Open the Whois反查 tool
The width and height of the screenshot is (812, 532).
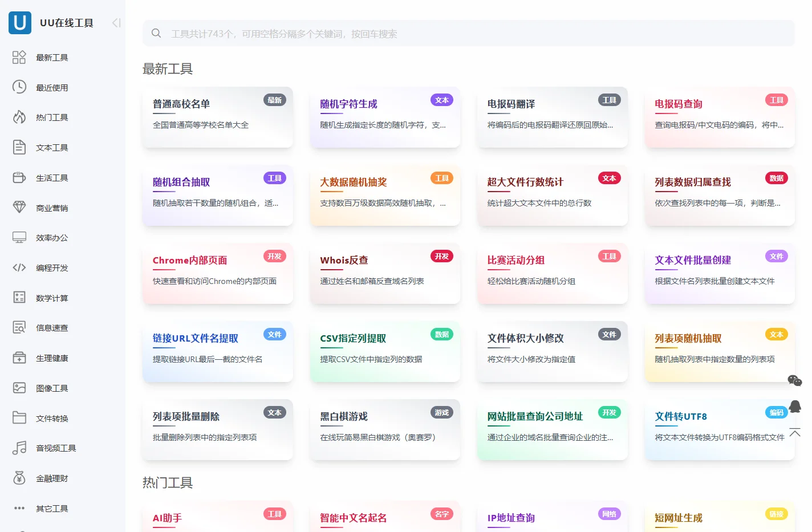[385, 273]
